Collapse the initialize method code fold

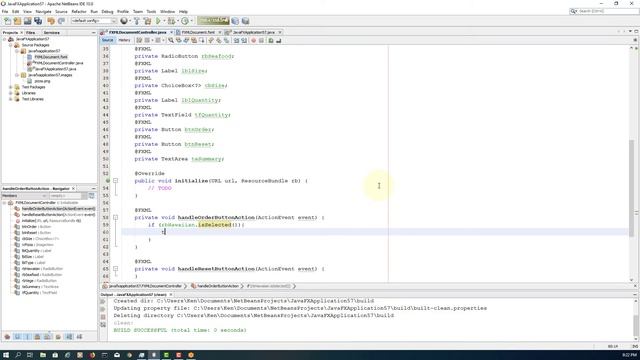[x=116, y=180]
